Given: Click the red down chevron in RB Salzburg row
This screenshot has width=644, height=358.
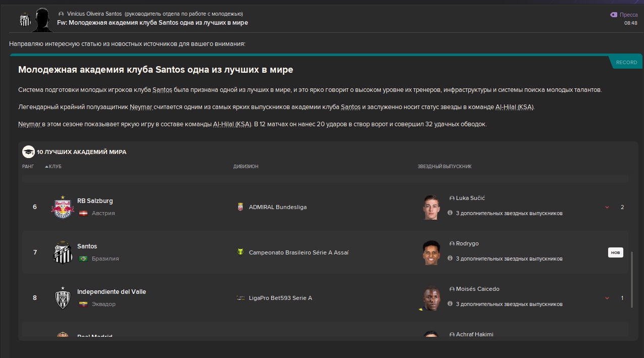Looking at the screenshot, I should coord(607,208).
